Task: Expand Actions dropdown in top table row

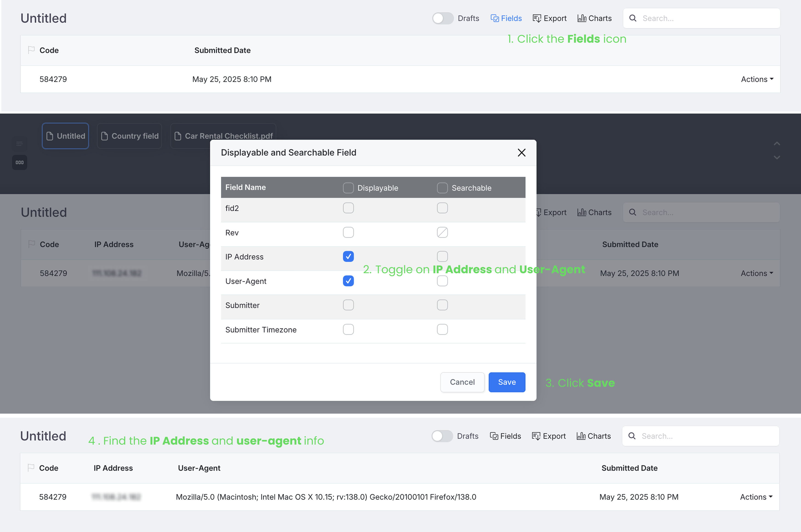Action: coord(757,79)
